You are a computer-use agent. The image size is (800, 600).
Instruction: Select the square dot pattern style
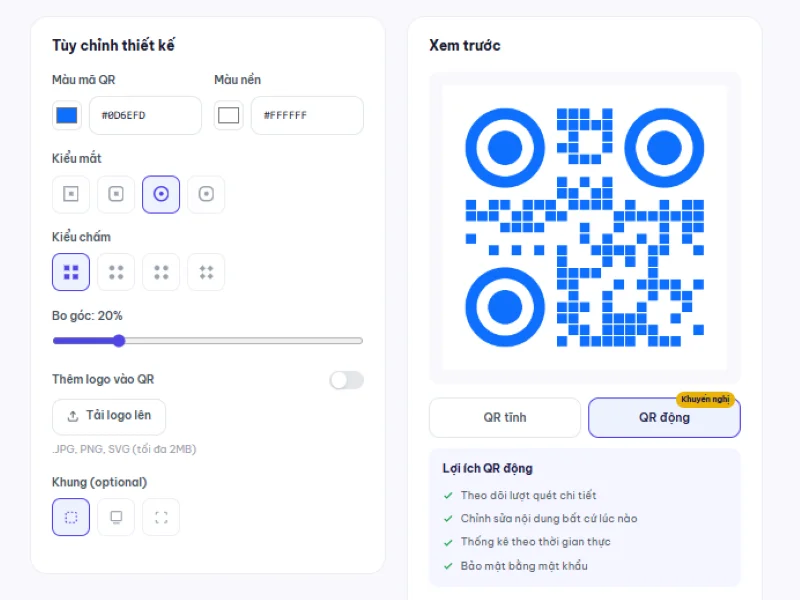(71, 272)
